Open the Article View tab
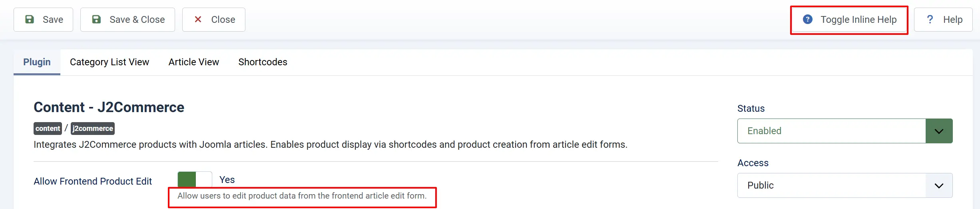Image resolution: width=980 pixels, height=209 pixels. pyautogui.click(x=194, y=62)
